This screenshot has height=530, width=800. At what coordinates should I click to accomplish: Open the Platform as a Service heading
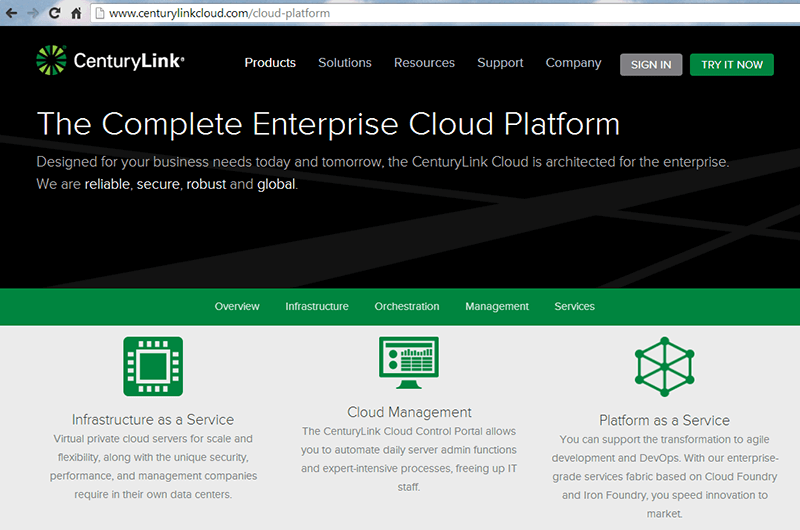(664, 420)
